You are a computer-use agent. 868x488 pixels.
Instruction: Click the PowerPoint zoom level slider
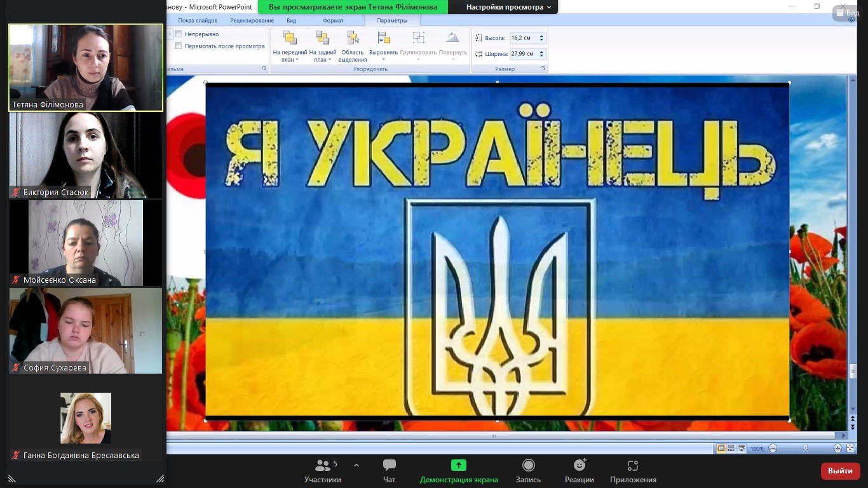pyautogui.click(x=805, y=449)
